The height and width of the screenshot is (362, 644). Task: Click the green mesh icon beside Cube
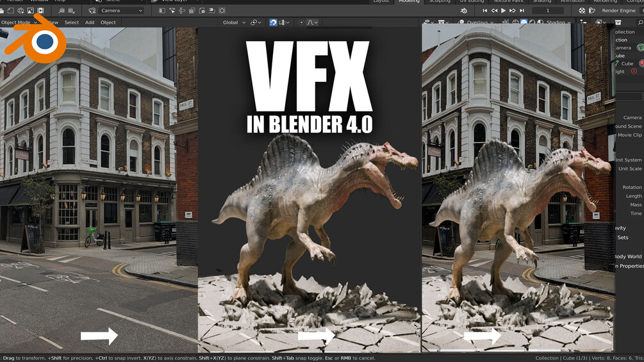tap(616, 63)
